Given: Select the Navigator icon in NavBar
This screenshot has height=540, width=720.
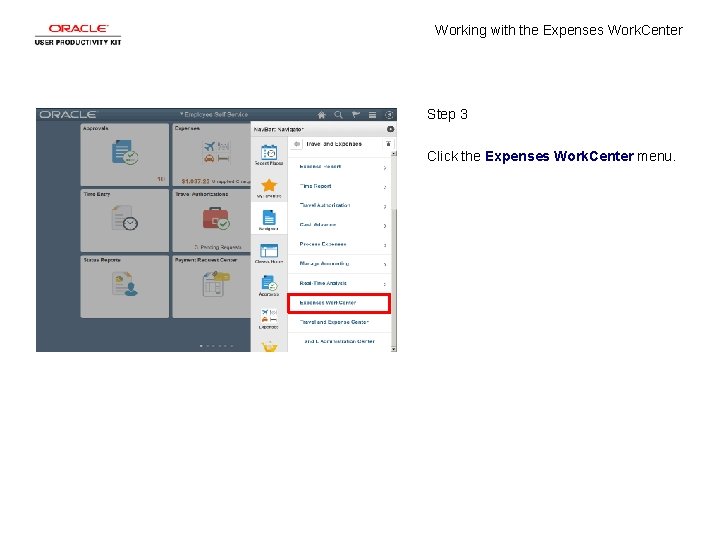Looking at the screenshot, I should tap(269, 220).
